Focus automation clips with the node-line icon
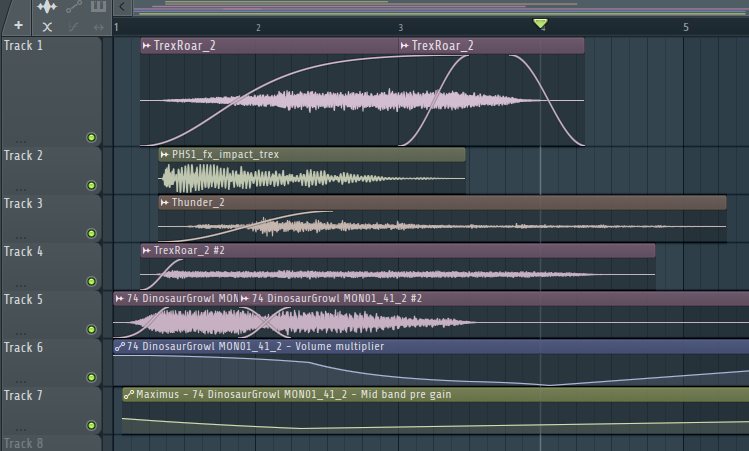749x451 pixels. 74,7
